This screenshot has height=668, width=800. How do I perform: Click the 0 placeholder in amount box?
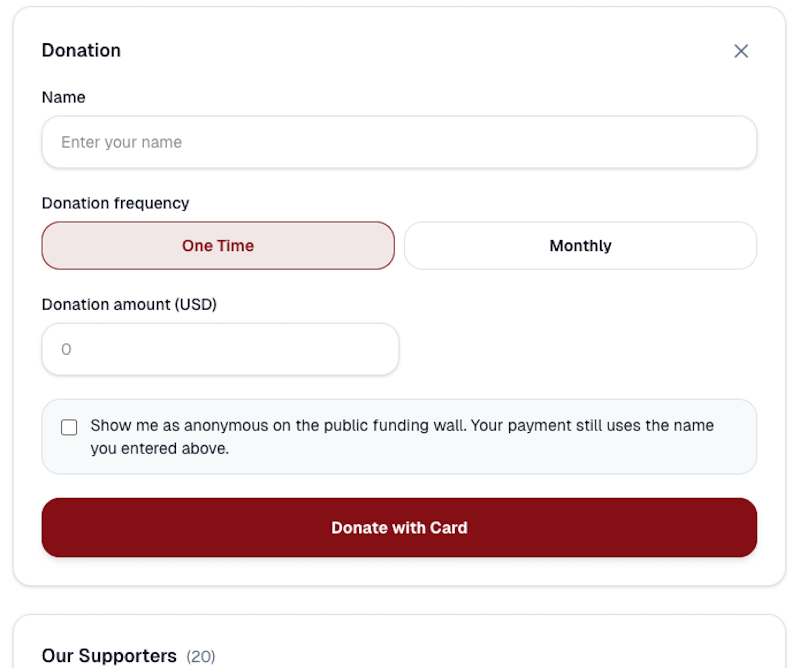[x=66, y=350]
